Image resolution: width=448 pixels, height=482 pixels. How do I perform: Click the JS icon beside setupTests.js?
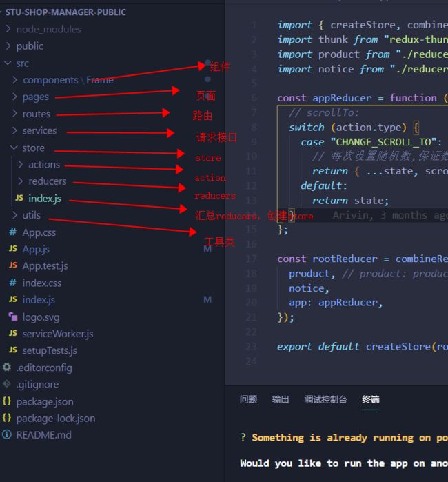click(x=13, y=350)
